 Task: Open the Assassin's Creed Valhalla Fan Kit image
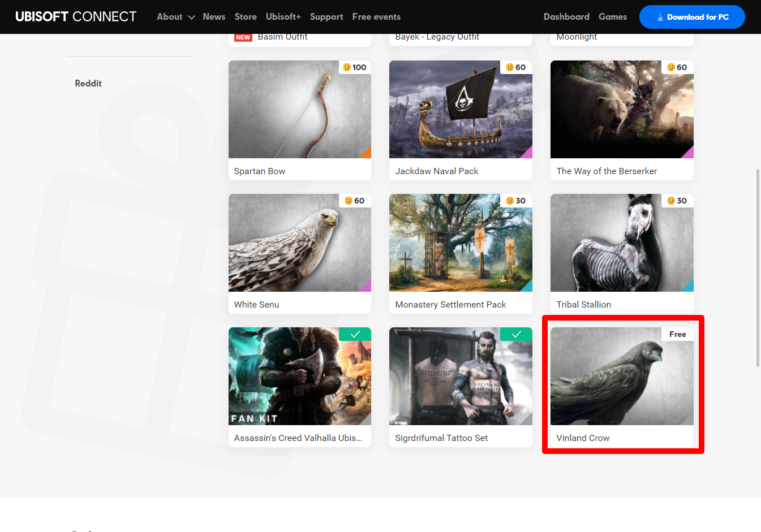point(300,377)
